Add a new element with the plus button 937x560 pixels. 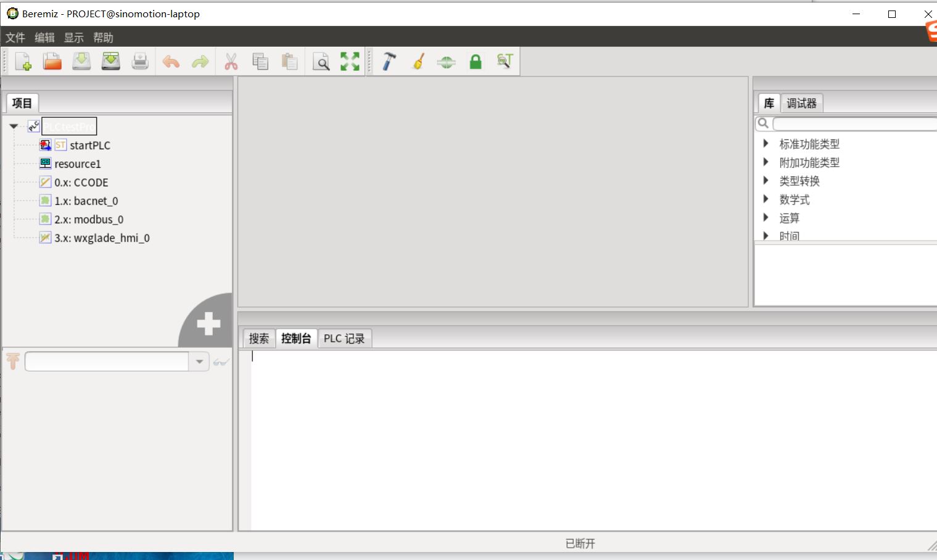(207, 323)
